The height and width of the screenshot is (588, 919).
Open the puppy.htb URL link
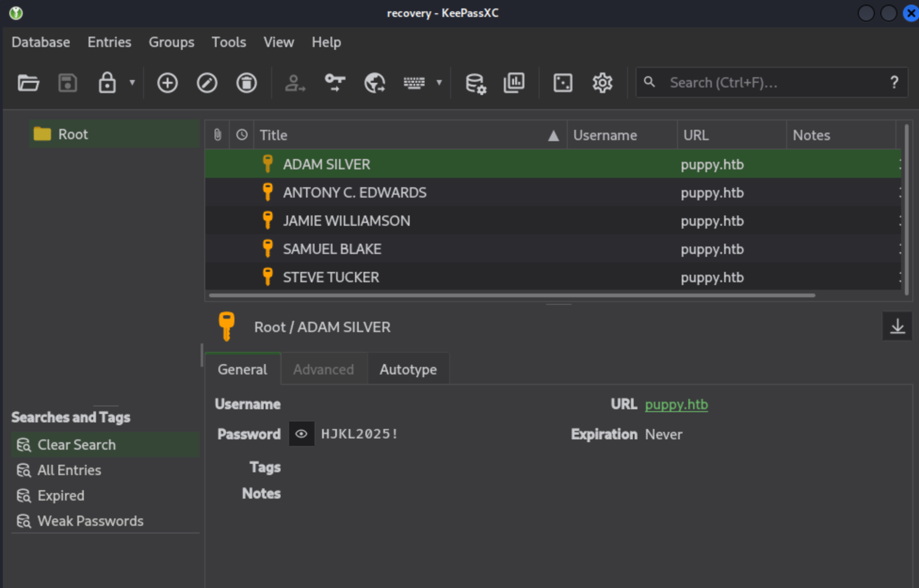tap(676, 405)
